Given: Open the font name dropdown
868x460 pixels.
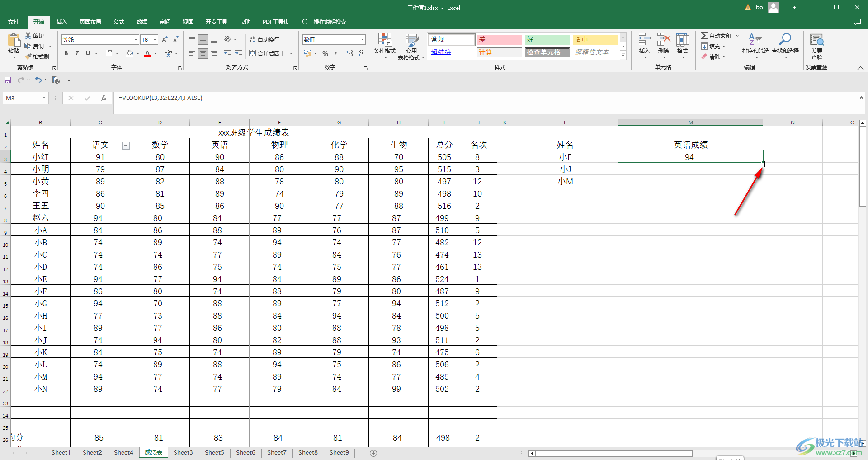Looking at the screenshot, I should 136,40.
